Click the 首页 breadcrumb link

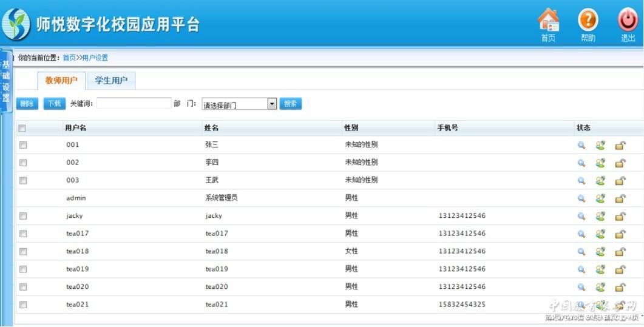coord(69,58)
